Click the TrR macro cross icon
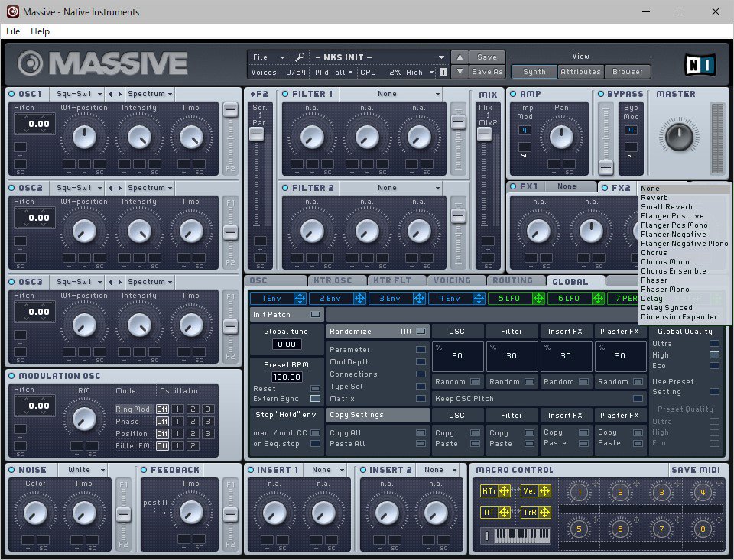Screen dimensions: 734x560 click(x=544, y=513)
